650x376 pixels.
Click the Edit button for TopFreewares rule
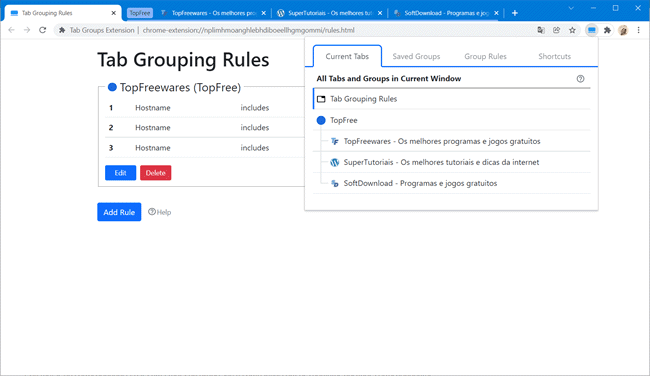pos(120,173)
